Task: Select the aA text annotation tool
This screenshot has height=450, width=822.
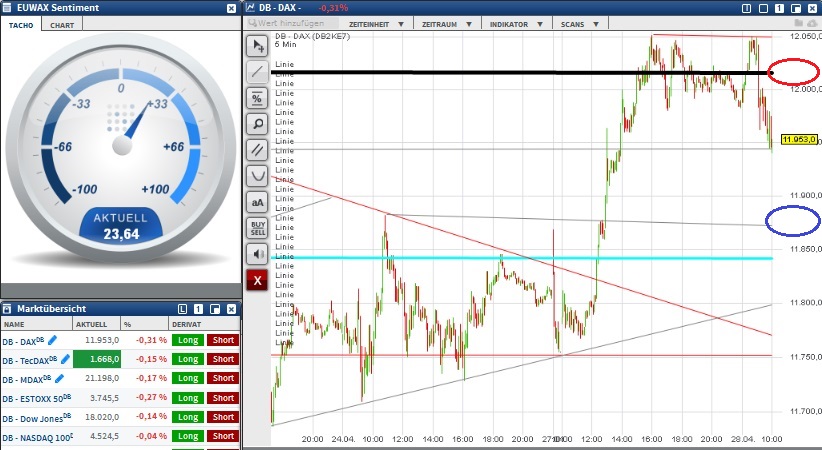Action: pyautogui.click(x=257, y=202)
